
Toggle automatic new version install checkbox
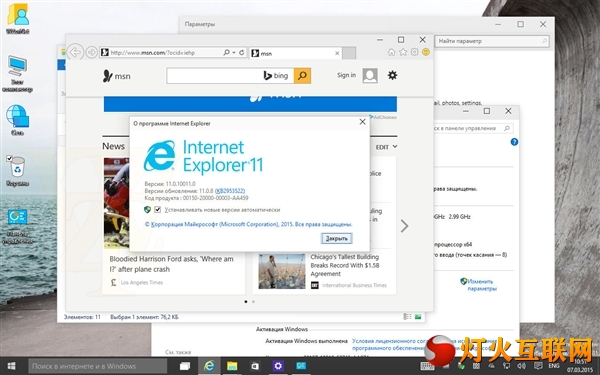[x=157, y=210]
